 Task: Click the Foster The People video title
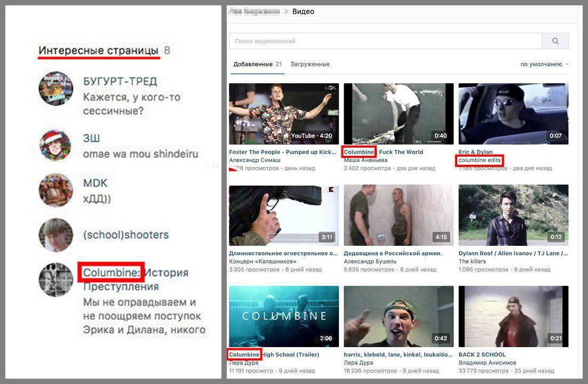[x=283, y=152]
